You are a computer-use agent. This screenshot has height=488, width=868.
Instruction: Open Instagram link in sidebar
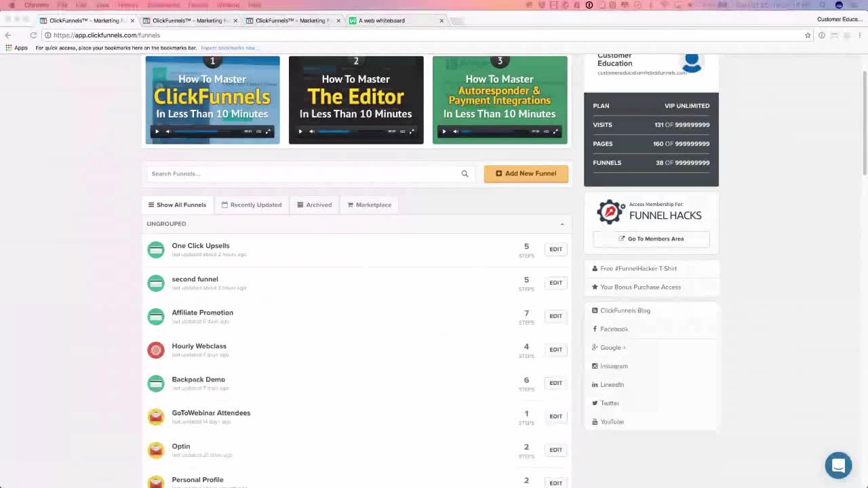coord(614,366)
